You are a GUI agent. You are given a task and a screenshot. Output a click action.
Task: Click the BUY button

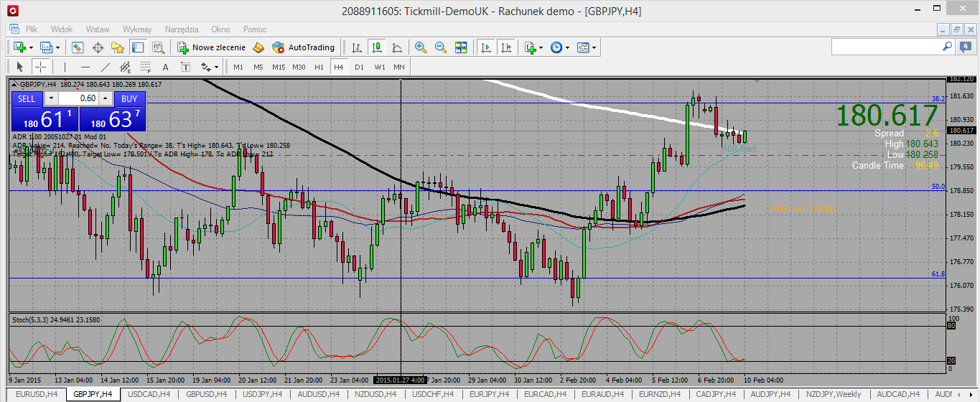click(129, 98)
